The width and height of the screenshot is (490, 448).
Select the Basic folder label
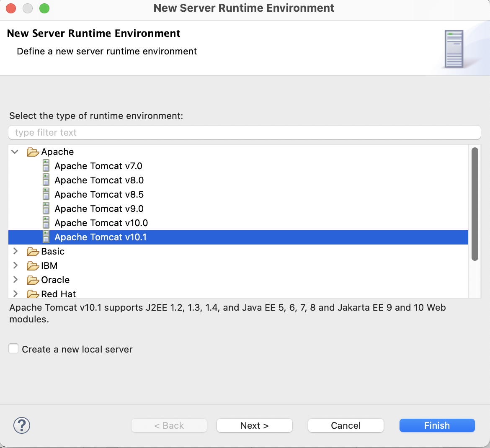pos(53,252)
